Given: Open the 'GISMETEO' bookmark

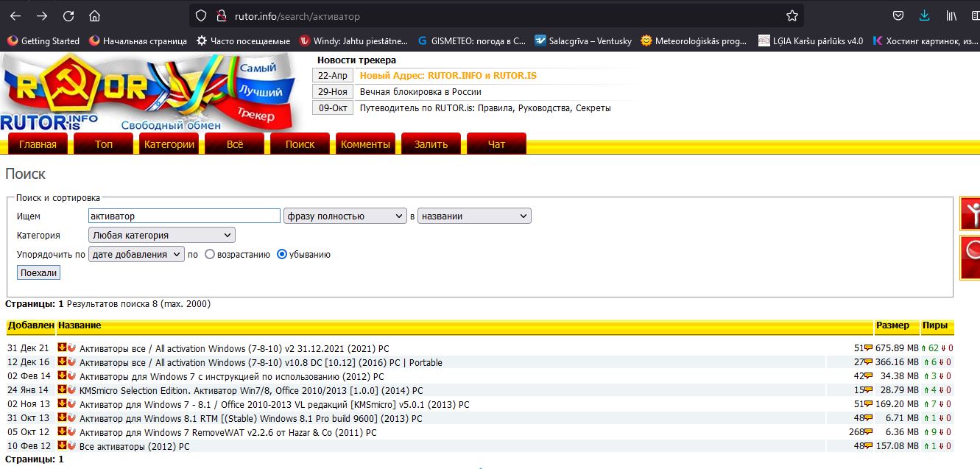Looking at the screenshot, I should coord(471,41).
